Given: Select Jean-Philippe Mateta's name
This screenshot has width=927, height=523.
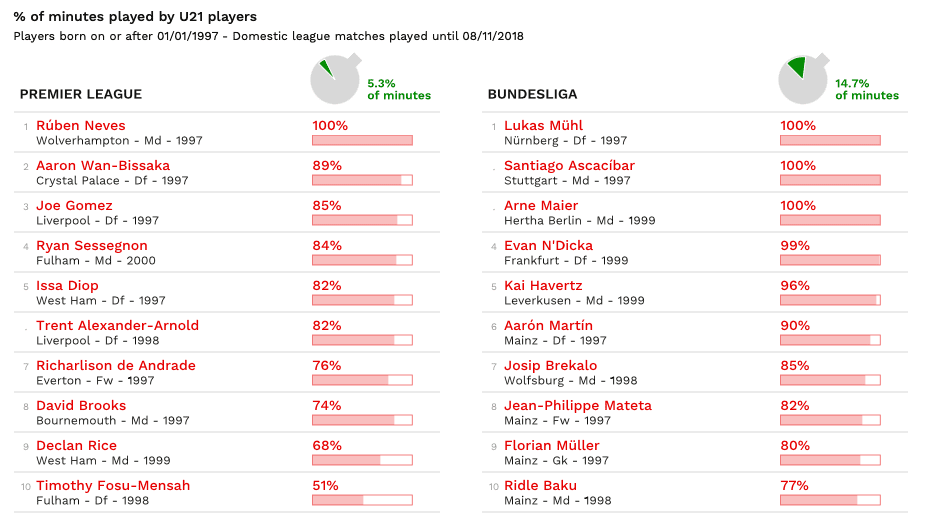Looking at the screenshot, I should pyautogui.click(x=578, y=406).
